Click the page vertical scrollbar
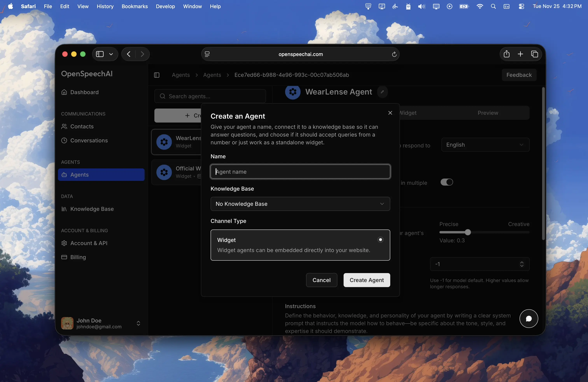This screenshot has width=588, height=382. click(543, 164)
